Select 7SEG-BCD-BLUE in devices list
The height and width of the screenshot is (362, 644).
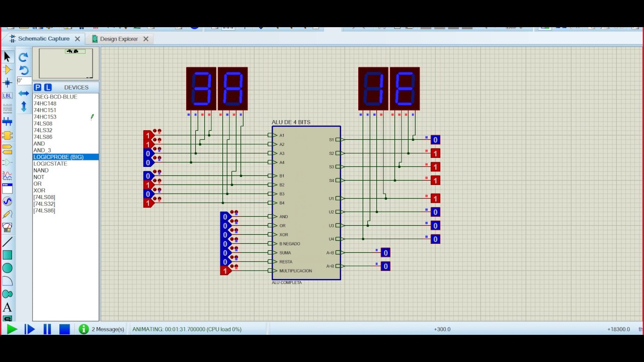pyautogui.click(x=55, y=97)
